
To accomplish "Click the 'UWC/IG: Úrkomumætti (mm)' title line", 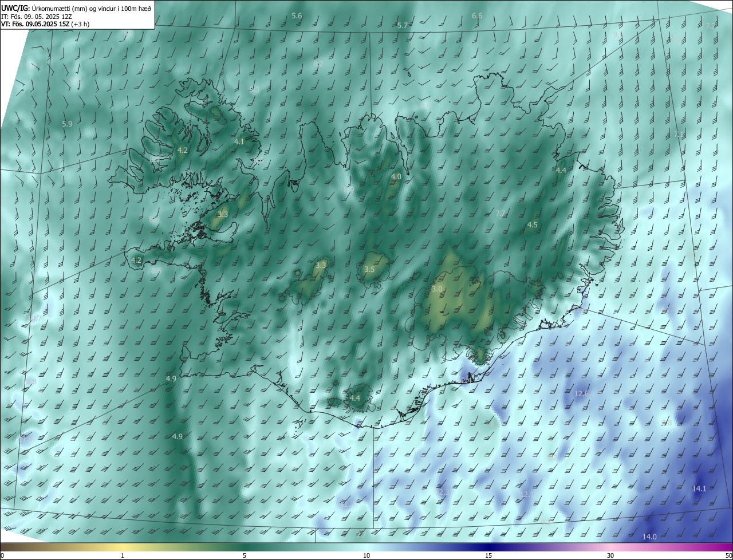I will 76,8.
